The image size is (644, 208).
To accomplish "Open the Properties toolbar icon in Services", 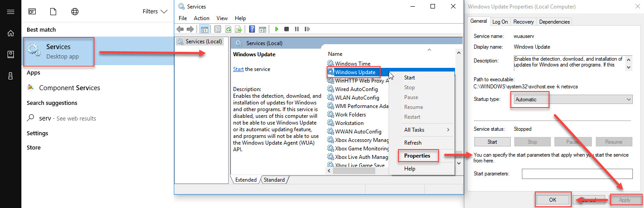I will point(217,29).
